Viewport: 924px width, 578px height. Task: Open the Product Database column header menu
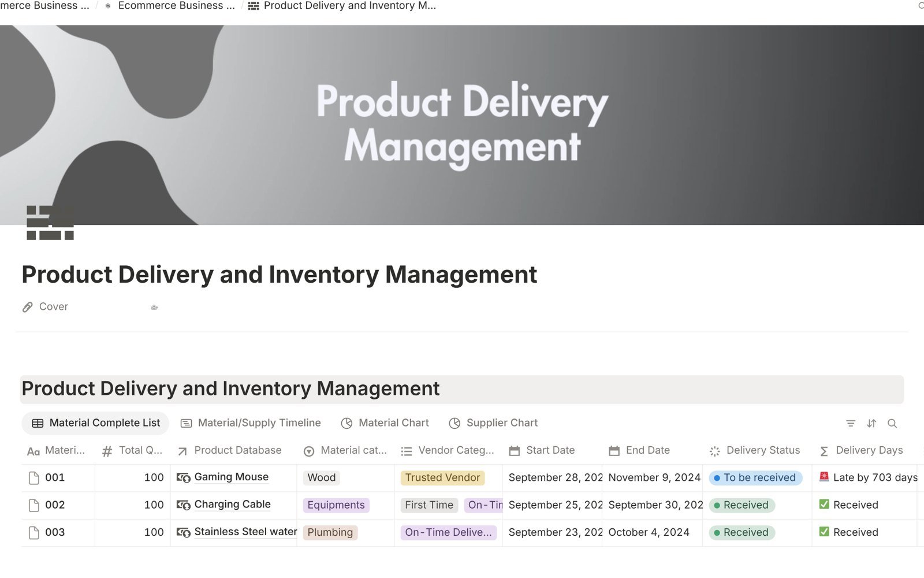pos(233,450)
